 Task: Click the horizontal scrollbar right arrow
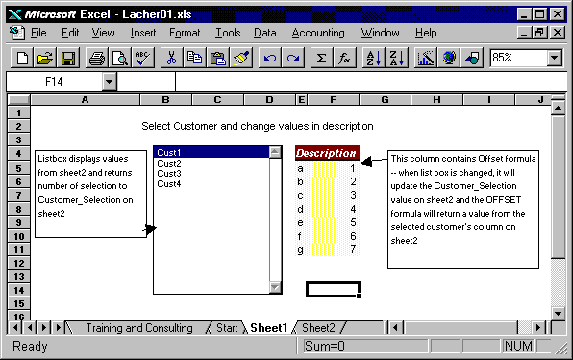point(538,327)
